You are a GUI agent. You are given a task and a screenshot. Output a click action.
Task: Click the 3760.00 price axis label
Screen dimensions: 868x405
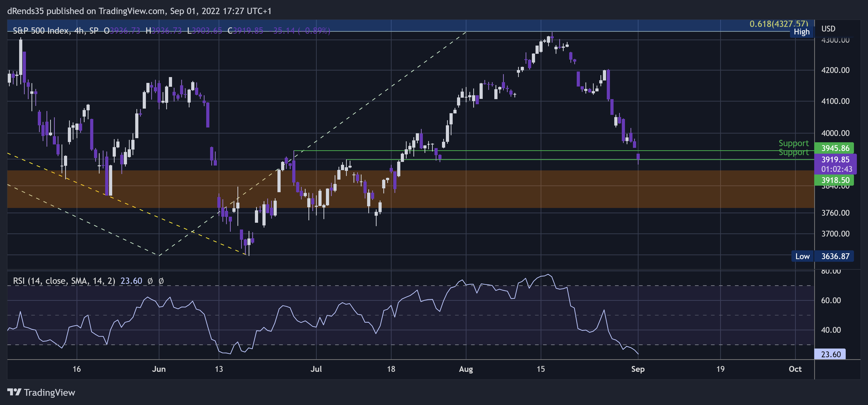835,213
